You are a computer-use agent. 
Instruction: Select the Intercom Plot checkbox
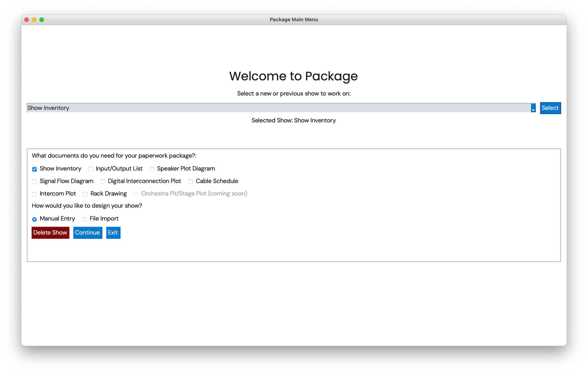(x=34, y=194)
